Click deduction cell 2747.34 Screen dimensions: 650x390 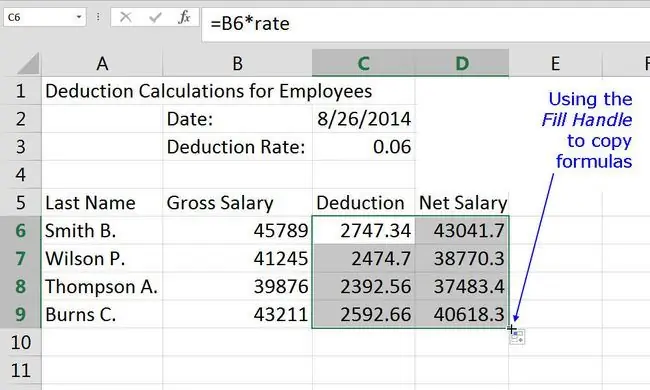click(364, 230)
